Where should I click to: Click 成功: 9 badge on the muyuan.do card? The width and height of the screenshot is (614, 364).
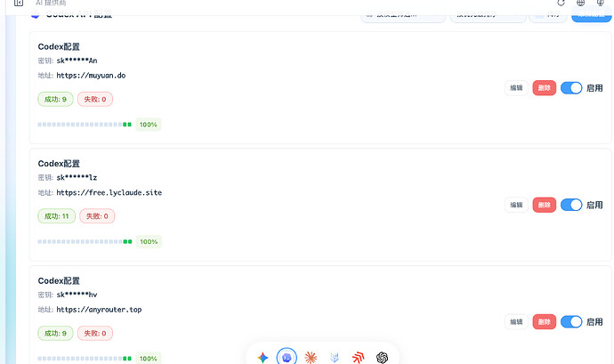pos(55,99)
